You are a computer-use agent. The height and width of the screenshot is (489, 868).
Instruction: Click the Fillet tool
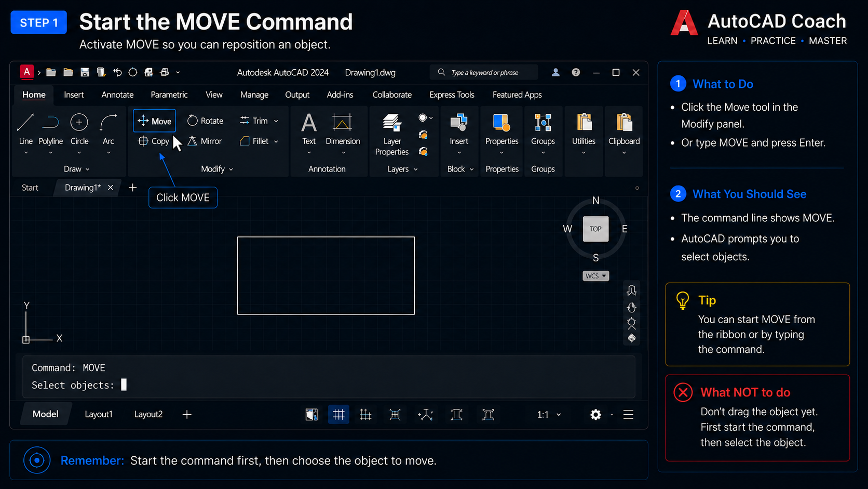point(254,141)
